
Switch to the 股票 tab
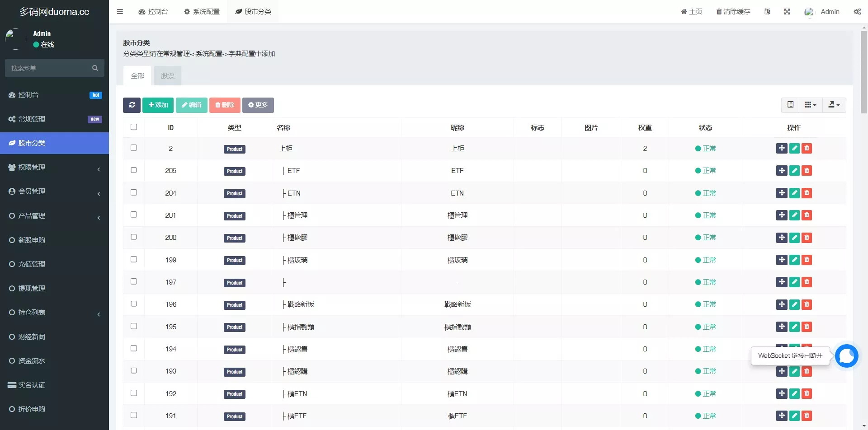click(168, 76)
